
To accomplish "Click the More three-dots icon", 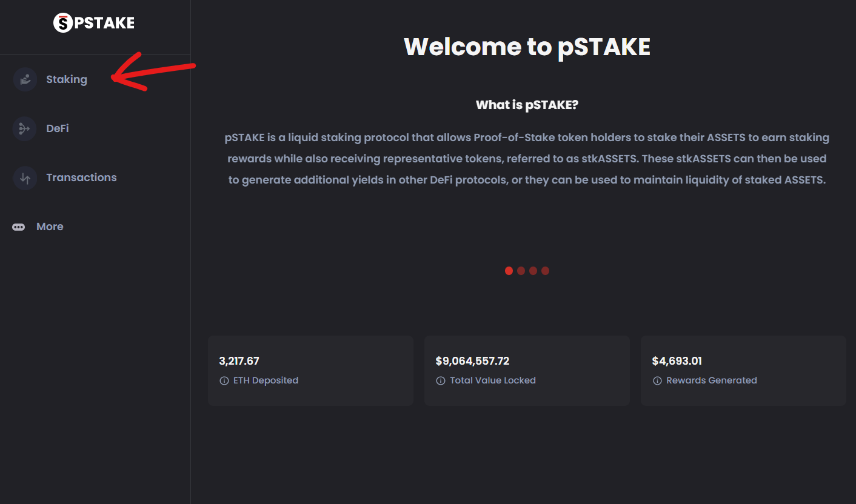I will 19,227.
